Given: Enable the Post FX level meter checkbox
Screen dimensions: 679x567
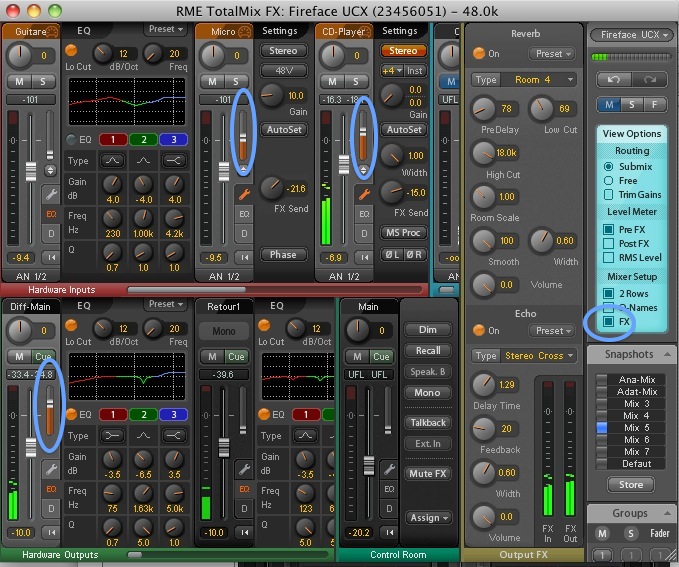Looking at the screenshot, I should pyautogui.click(x=608, y=243).
